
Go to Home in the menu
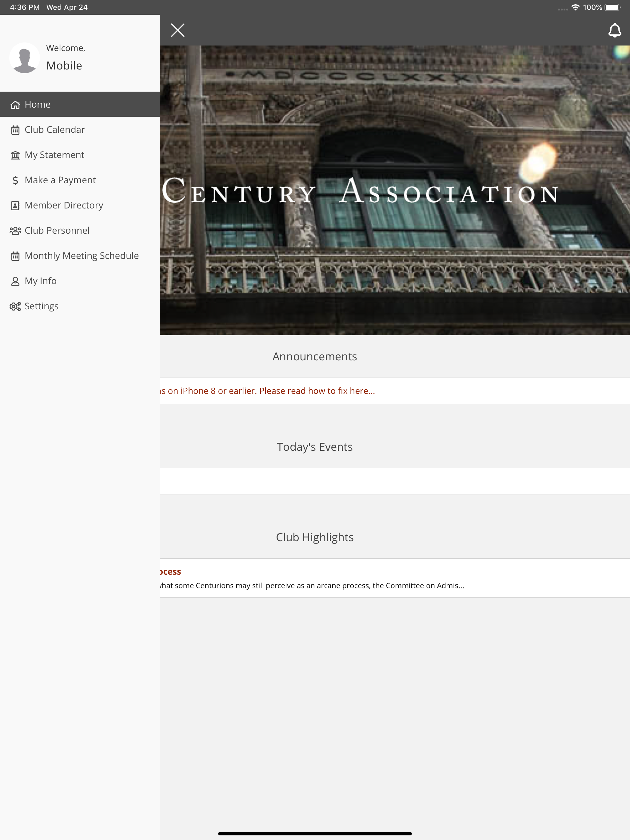80,105
